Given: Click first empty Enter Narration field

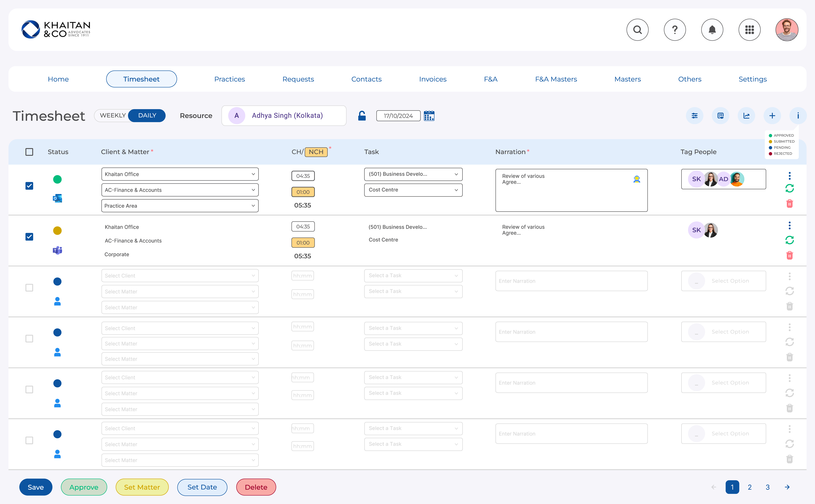Looking at the screenshot, I should 571,281.
